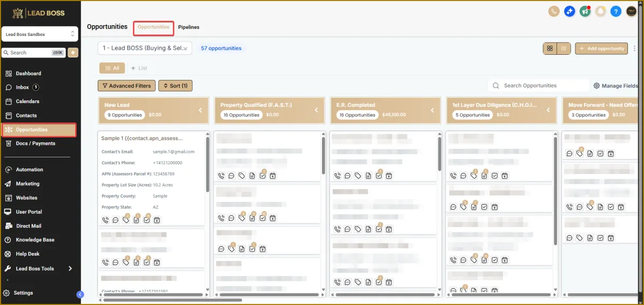Collapse the 1st Layer Due Diligence column
644x305 pixels.
548,110
